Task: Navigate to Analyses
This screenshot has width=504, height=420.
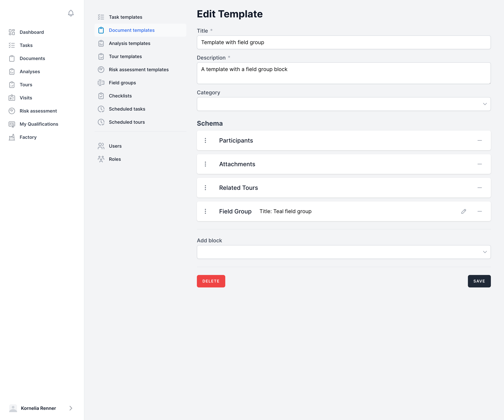Action: [x=30, y=72]
